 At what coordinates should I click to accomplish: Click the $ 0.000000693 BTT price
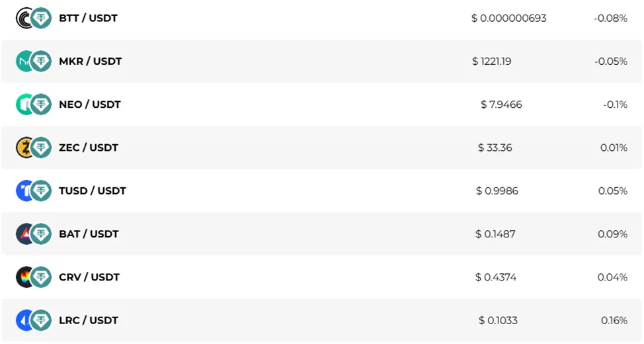pos(509,18)
